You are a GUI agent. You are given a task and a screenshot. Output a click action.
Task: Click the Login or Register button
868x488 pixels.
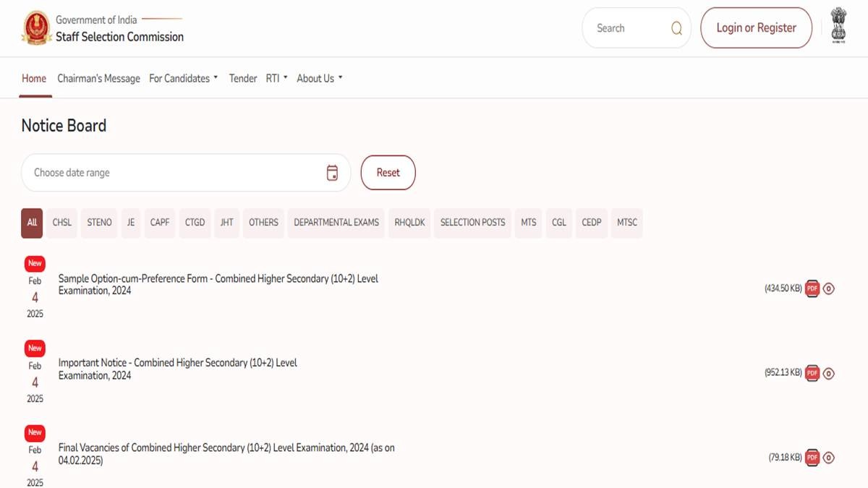[756, 28]
